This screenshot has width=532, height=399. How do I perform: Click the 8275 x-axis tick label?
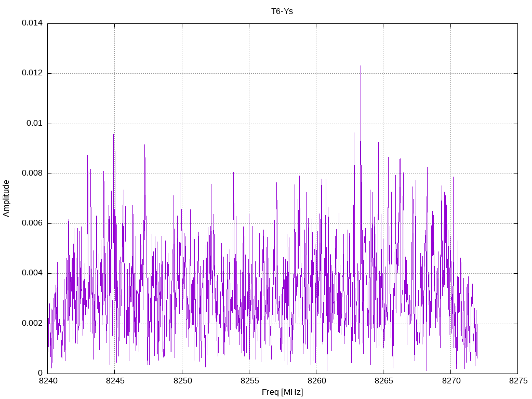click(518, 381)
